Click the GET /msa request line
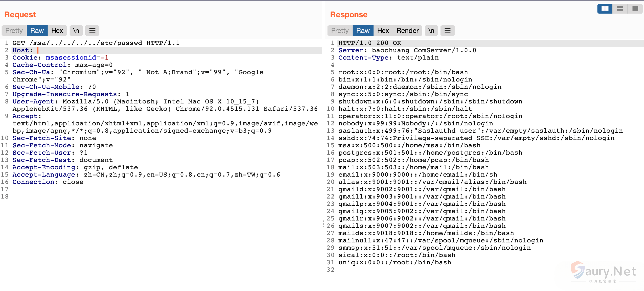 point(96,43)
